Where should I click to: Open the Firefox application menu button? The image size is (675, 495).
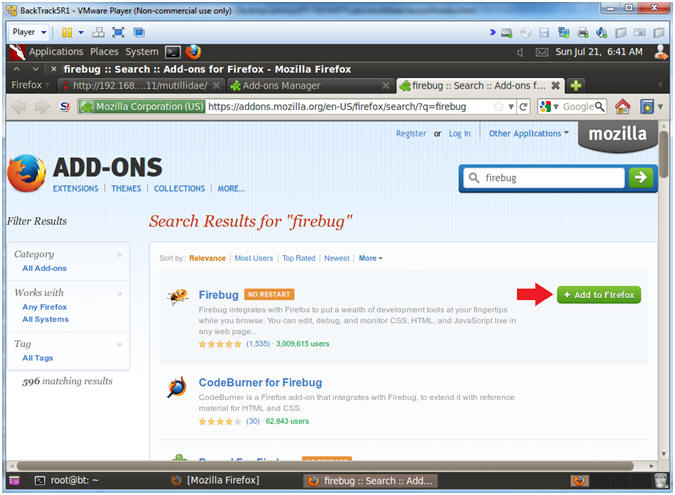click(30, 85)
